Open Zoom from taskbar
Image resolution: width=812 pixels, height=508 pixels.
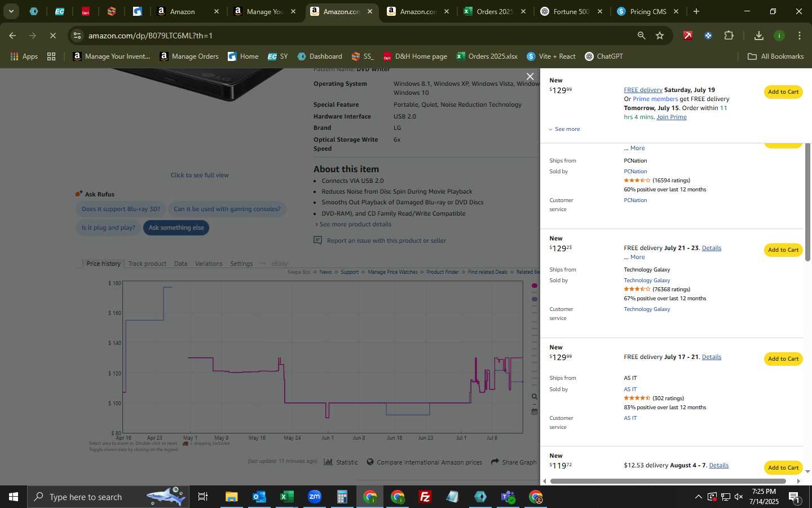click(314, 497)
